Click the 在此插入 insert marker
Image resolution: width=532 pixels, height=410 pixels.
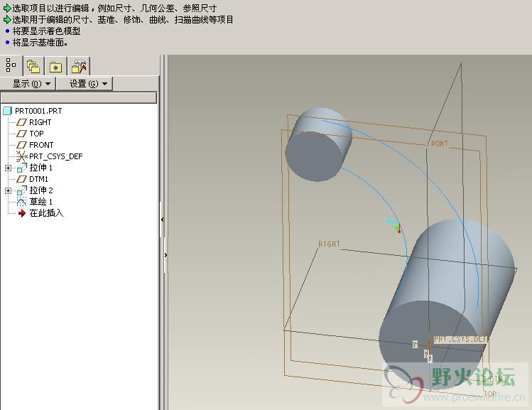click(46, 213)
